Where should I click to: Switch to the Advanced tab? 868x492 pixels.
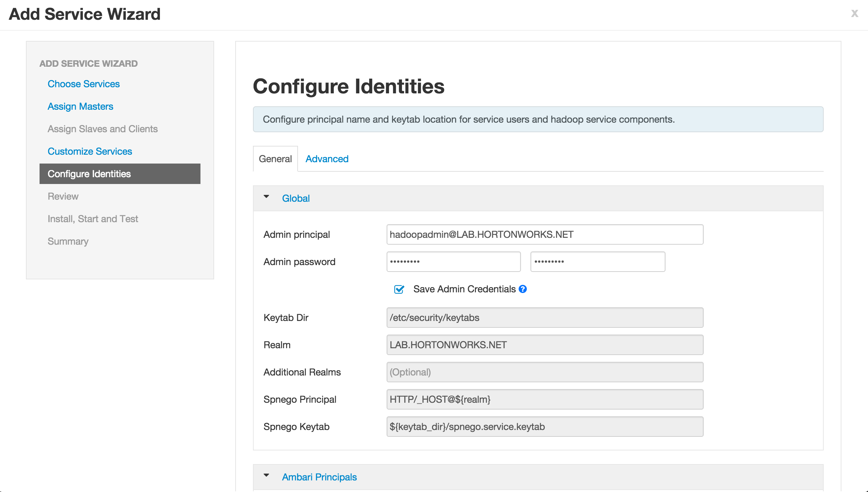(327, 159)
